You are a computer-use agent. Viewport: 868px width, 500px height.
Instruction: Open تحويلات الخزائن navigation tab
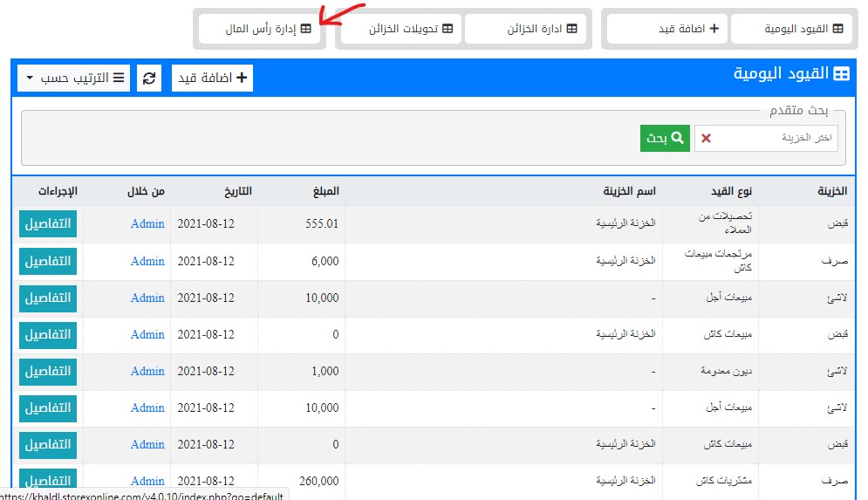point(401,29)
